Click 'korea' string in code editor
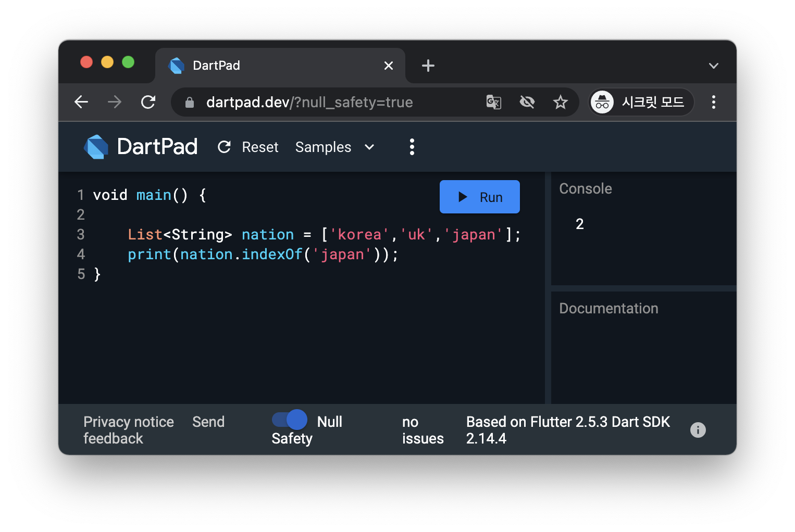This screenshot has height=532, width=795. [359, 235]
